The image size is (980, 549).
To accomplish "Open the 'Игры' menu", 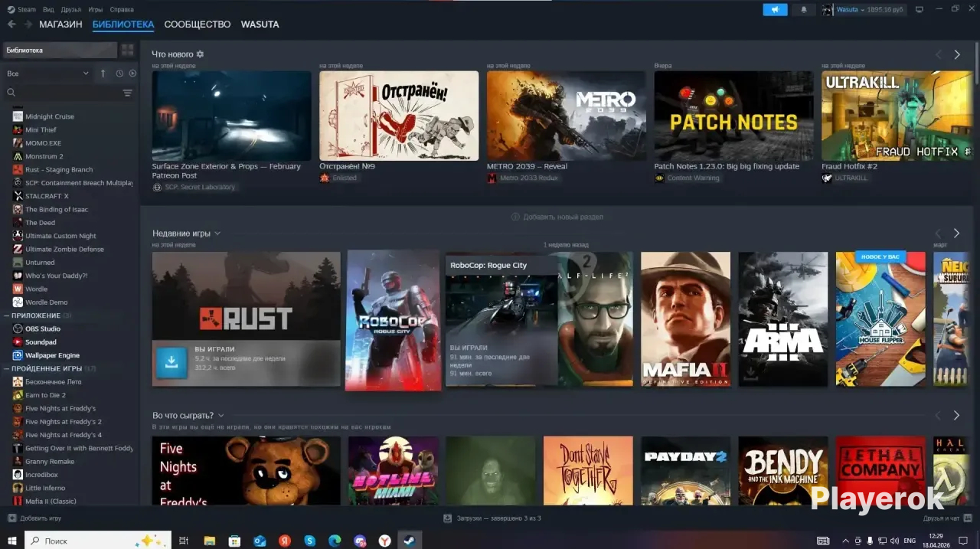I will [96, 10].
